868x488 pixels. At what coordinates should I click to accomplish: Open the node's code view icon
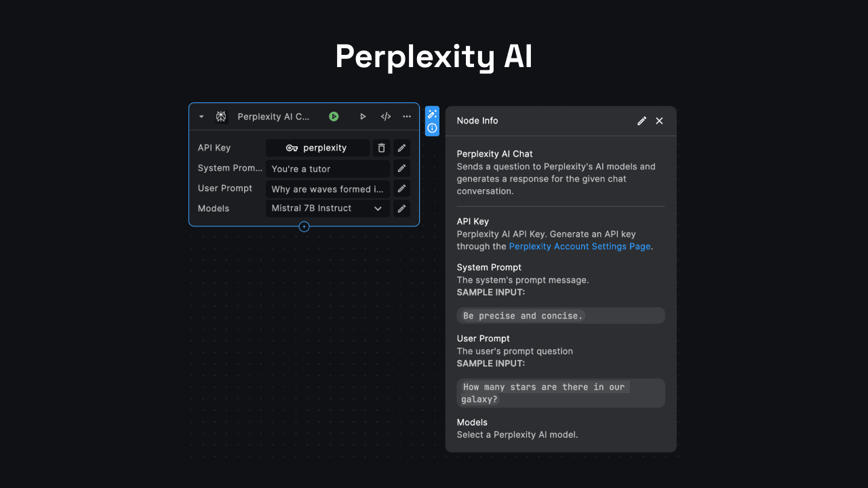coord(386,117)
